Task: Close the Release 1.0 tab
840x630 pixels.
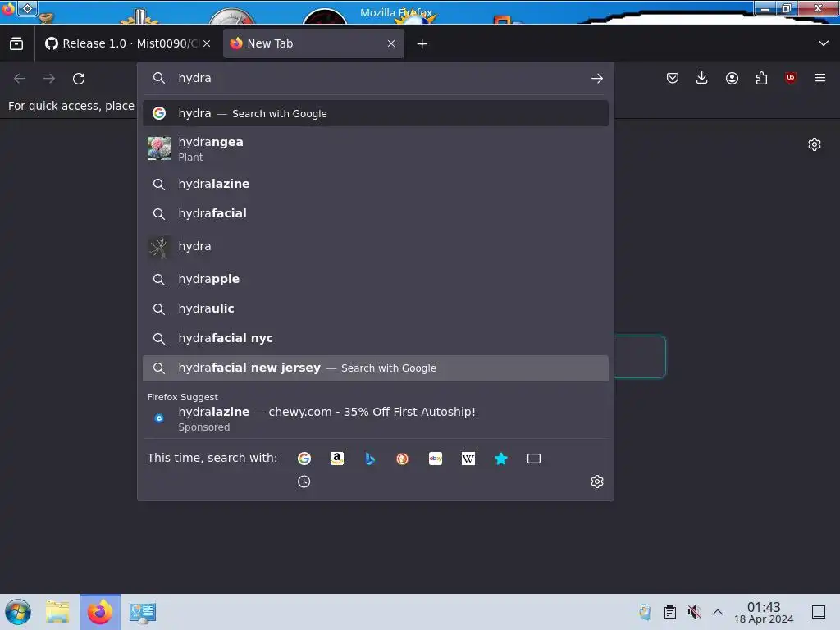Action: (207, 44)
